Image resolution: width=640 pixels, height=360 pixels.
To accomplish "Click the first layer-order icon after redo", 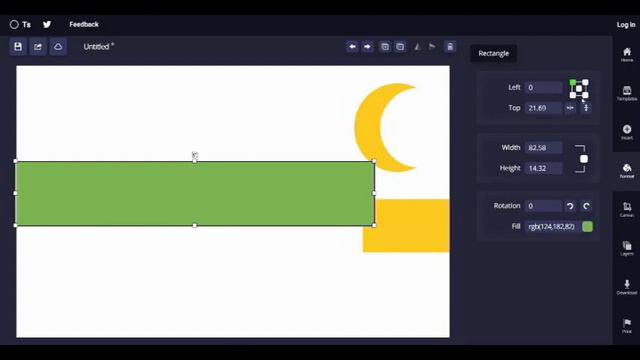I will [385, 47].
